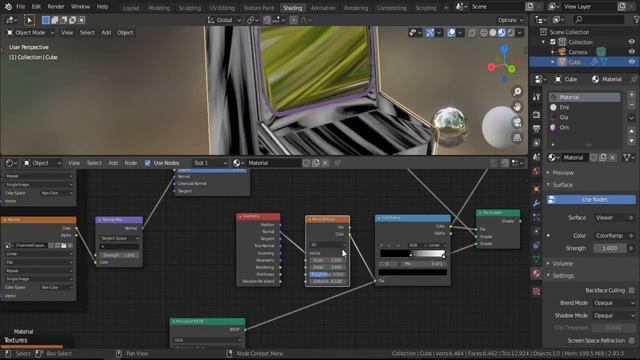This screenshot has height=360, width=640.
Task: Click the red X axis on navigation gizmo
Action: click(491, 67)
